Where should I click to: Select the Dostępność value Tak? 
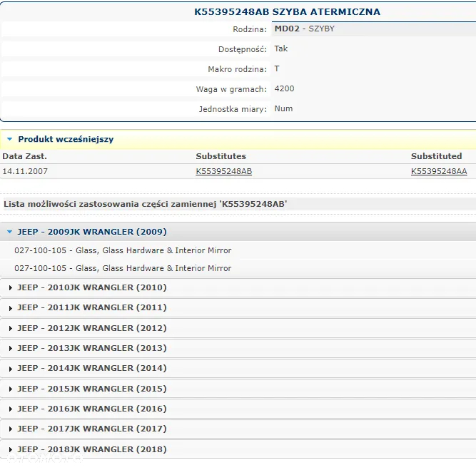(280, 48)
